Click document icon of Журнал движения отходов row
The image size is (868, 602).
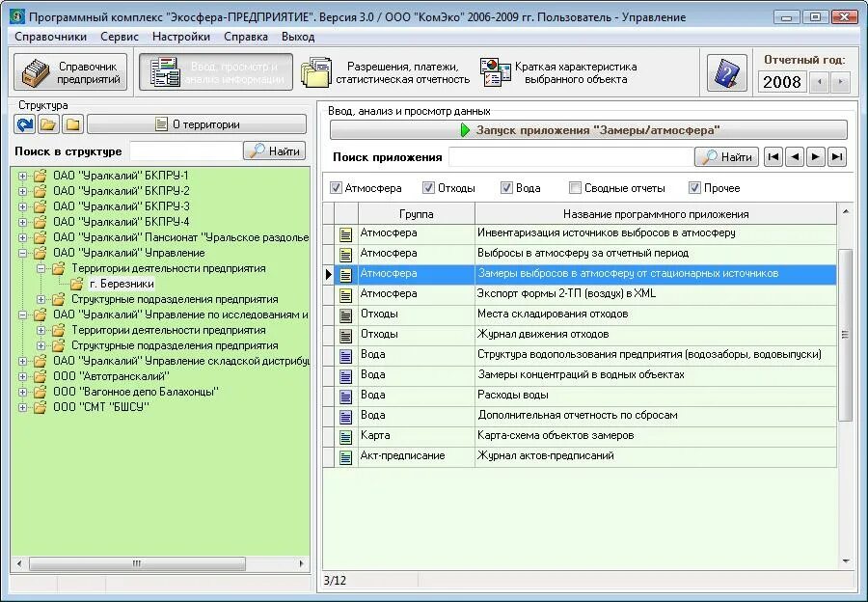[346, 336]
